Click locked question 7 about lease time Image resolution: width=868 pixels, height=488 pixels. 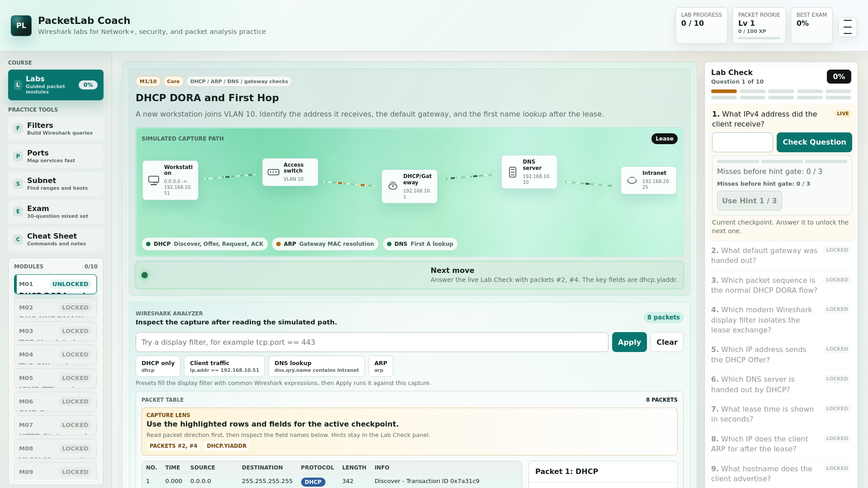(781, 414)
